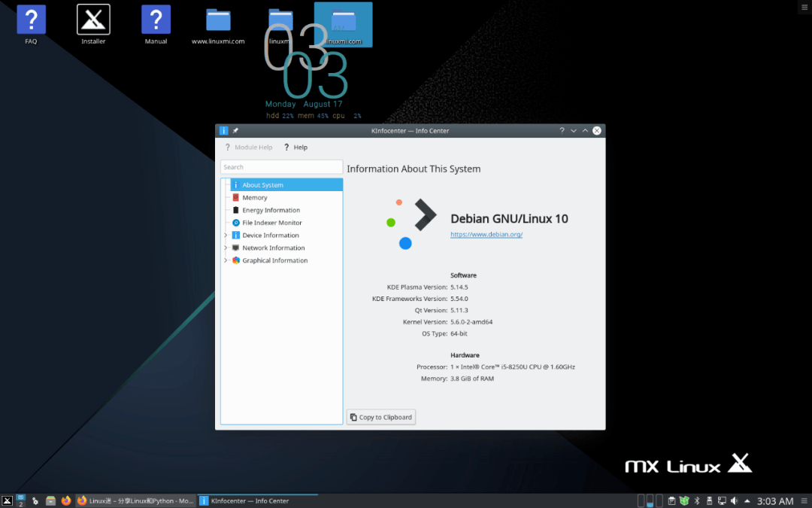The height and width of the screenshot is (508, 812).
Task: Switch to KInfocenter taskbar entry
Action: click(257, 500)
